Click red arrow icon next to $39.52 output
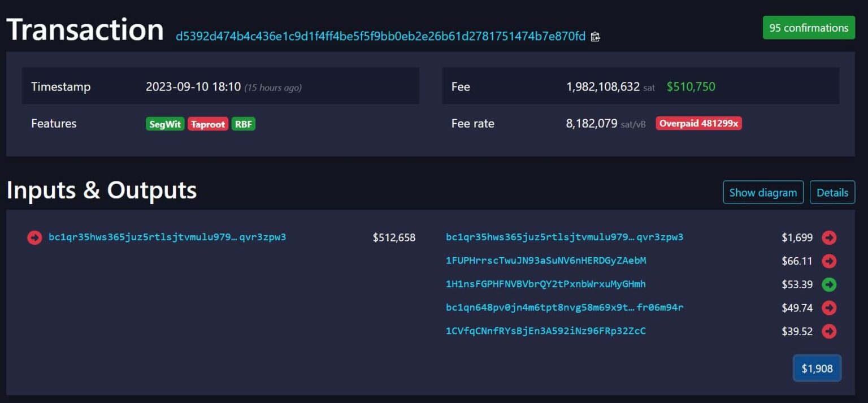 829,331
